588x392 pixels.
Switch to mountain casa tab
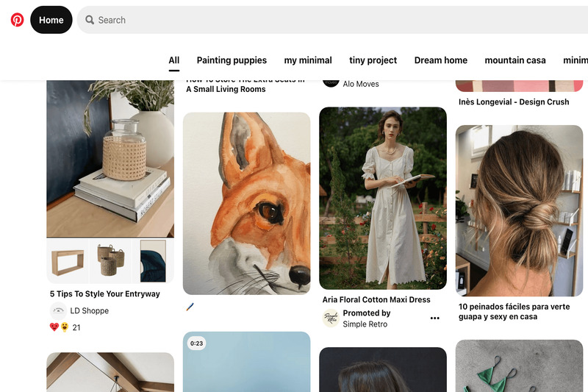click(x=515, y=60)
